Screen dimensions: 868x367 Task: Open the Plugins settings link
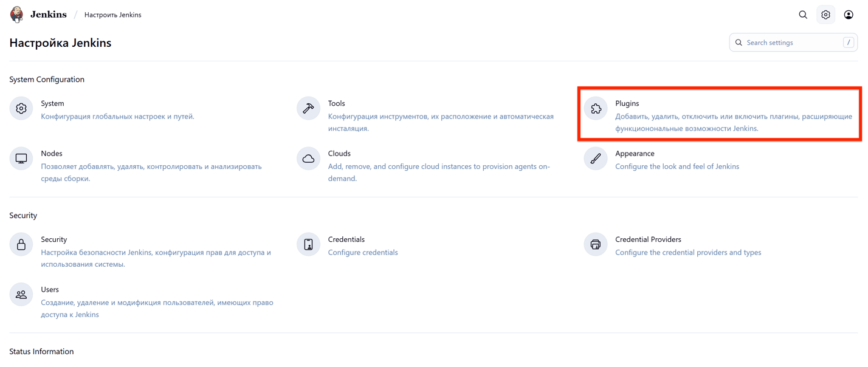point(627,103)
